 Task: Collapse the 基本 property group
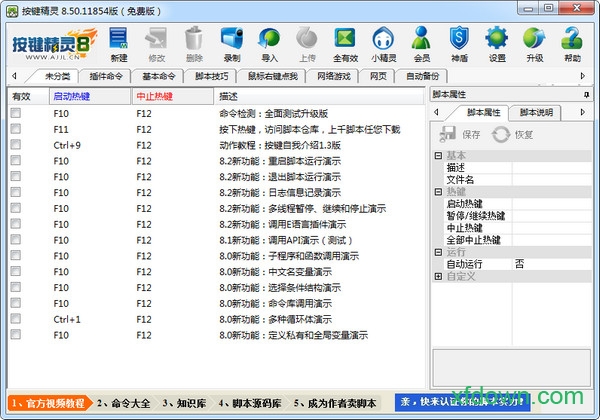pos(439,155)
